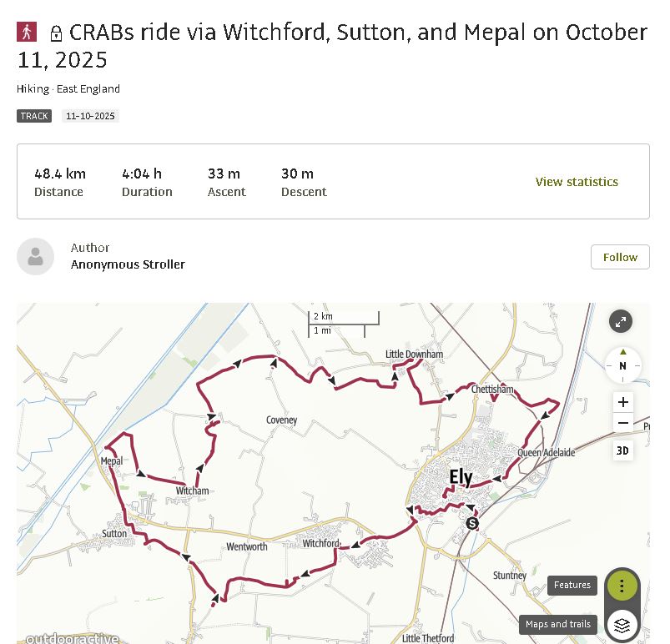
Task: Click the 11-10-2025 date tag
Action: 90,116
